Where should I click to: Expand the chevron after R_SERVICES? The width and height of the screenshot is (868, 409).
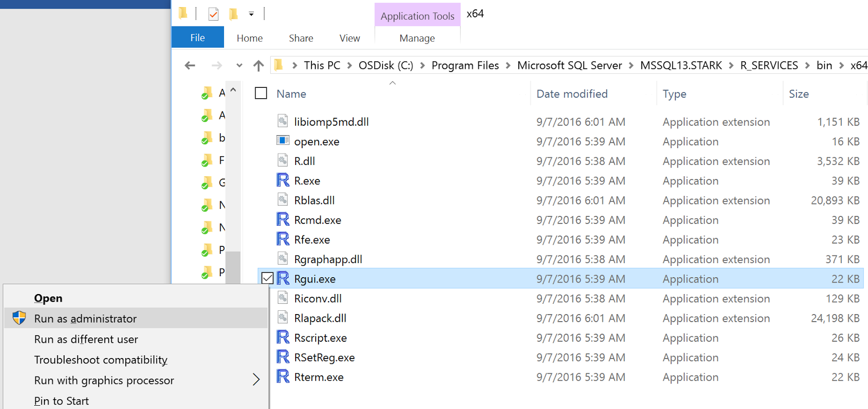tap(808, 66)
